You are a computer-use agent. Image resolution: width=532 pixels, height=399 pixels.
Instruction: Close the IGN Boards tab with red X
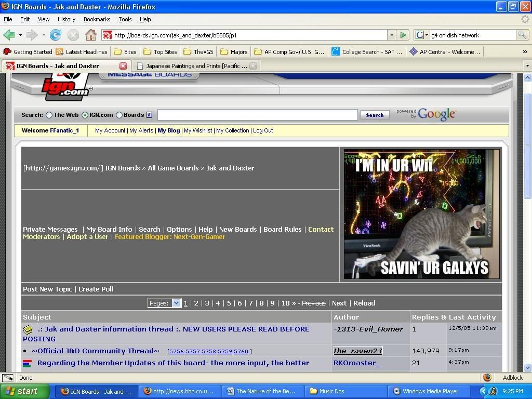[123, 66]
